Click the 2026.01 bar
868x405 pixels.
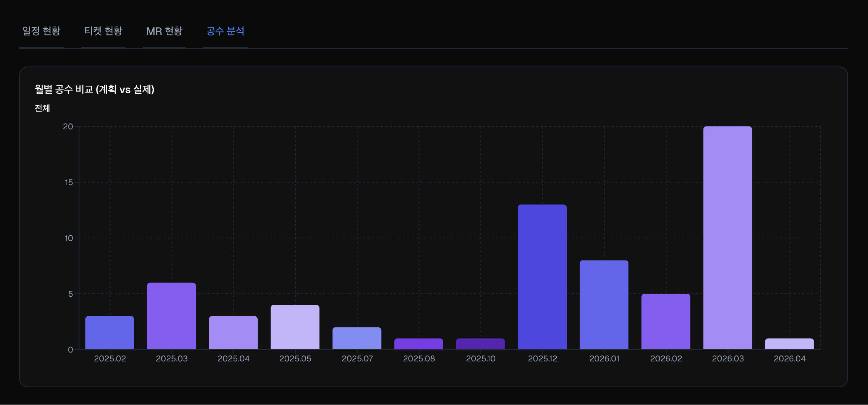pos(604,305)
